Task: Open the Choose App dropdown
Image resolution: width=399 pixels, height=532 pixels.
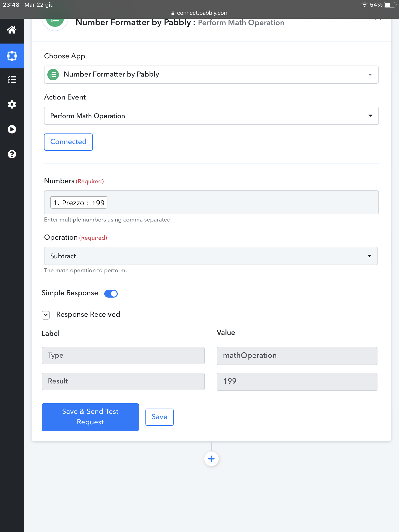Action: pyautogui.click(x=211, y=75)
